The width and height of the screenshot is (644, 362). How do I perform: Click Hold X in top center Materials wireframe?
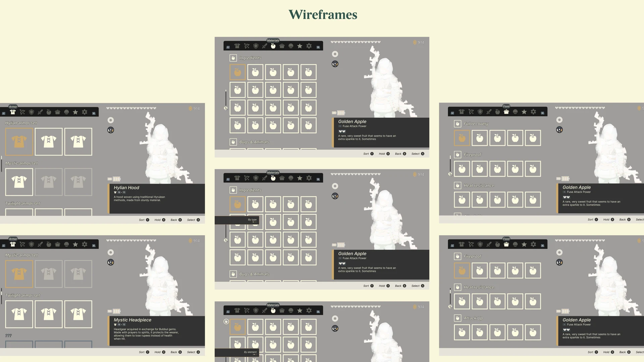pyautogui.click(x=384, y=154)
